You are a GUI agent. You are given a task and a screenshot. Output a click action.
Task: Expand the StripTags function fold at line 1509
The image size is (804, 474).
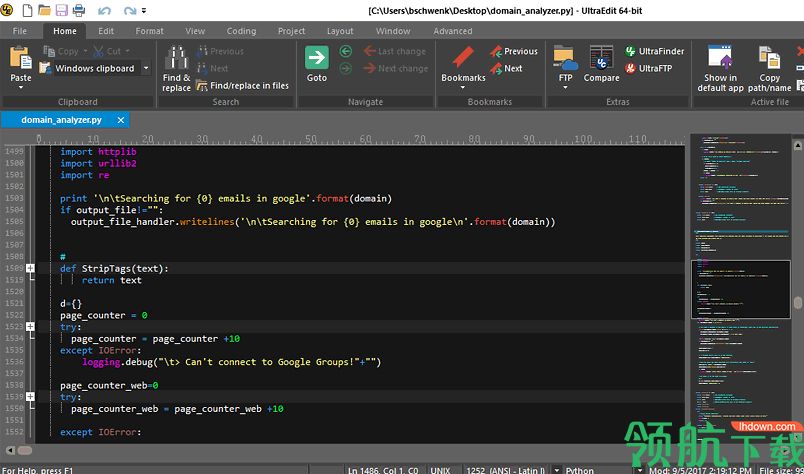[30, 268]
